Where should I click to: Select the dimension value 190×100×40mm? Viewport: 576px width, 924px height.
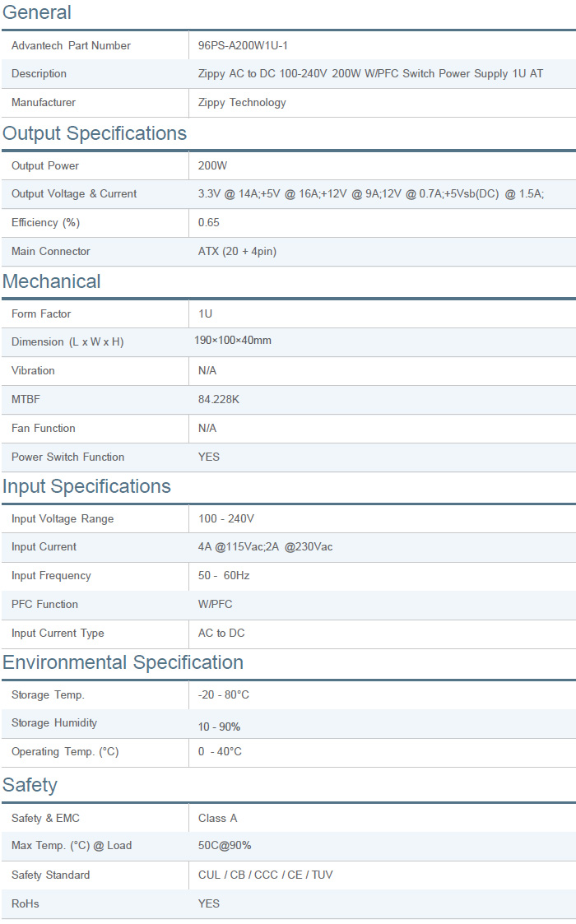coord(235,341)
